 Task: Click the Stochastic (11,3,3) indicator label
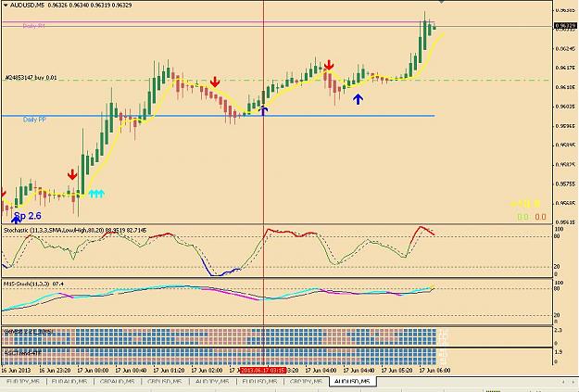click(x=75, y=230)
